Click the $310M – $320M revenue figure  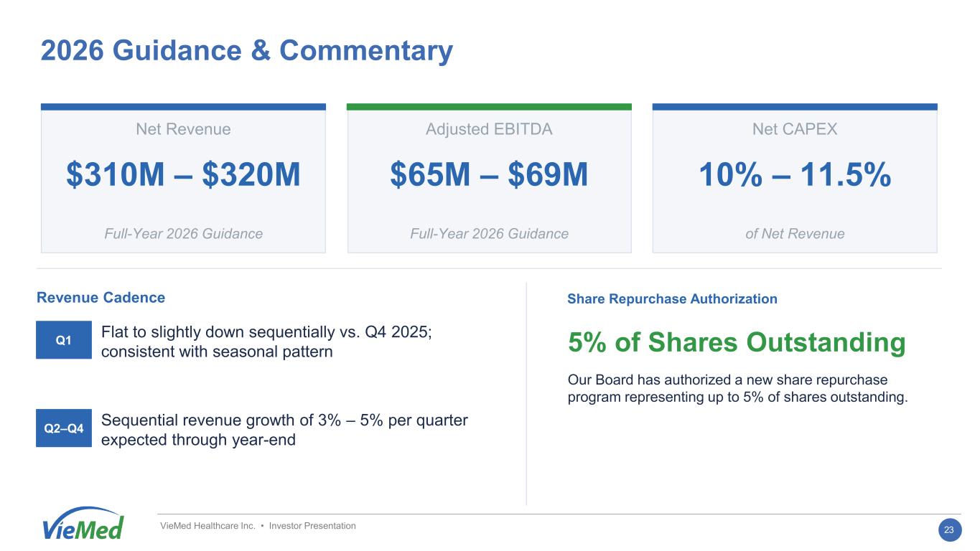[x=183, y=174]
